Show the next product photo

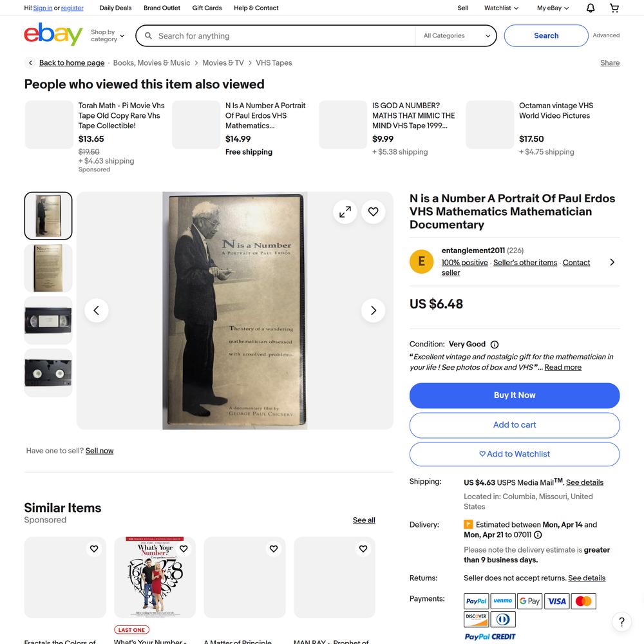pyautogui.click(x=373, y=310)
